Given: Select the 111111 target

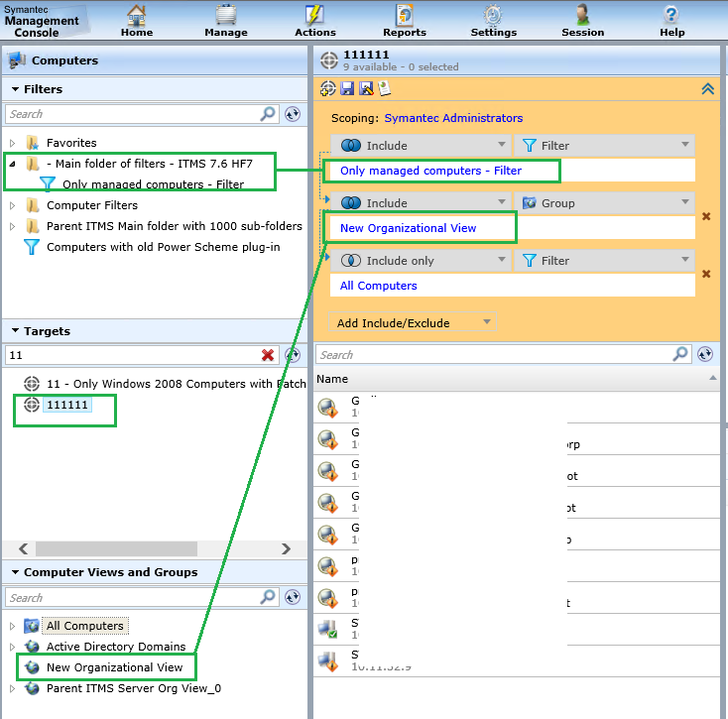Looking at the screenshot, I should coord(67,405).
